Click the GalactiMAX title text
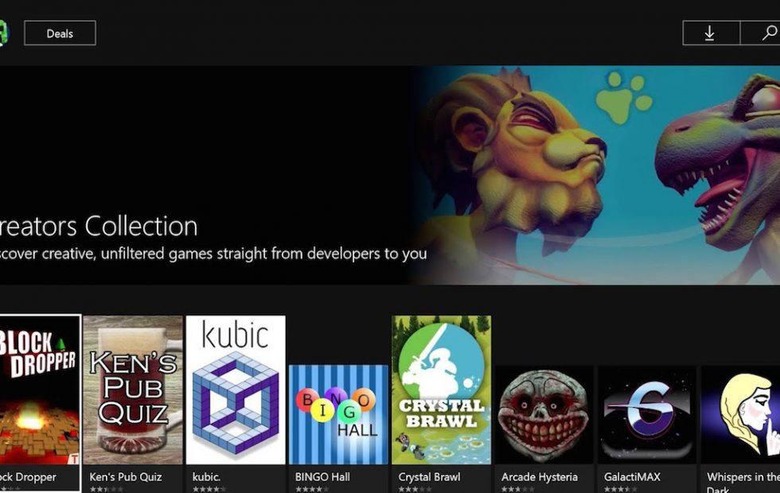 tap(632, 477)
